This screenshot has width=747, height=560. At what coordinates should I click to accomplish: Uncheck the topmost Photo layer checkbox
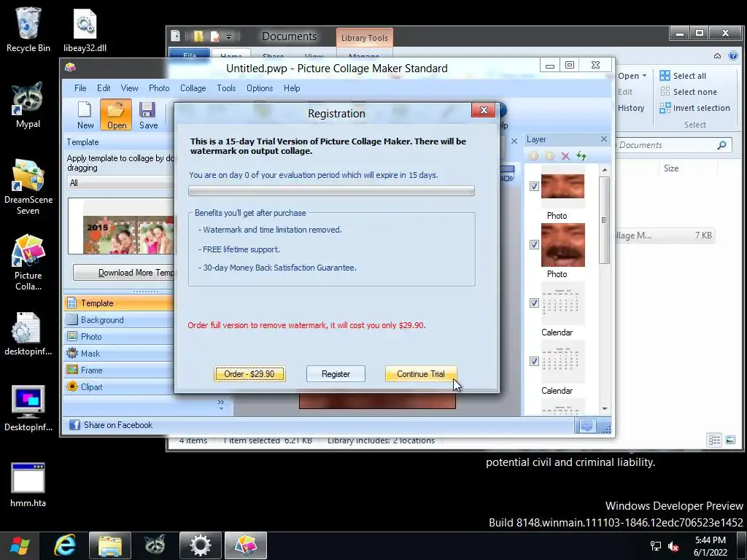point(534,186)
